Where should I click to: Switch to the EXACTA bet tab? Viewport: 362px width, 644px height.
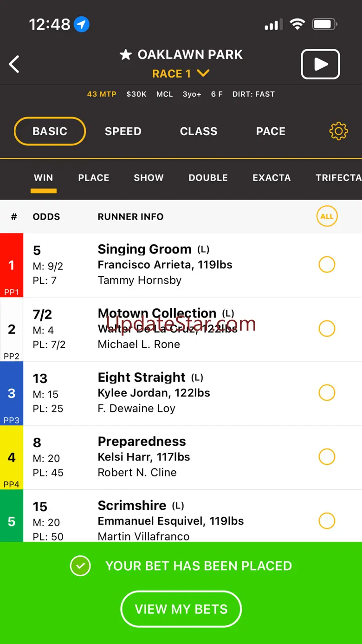[x=271, y=178]
